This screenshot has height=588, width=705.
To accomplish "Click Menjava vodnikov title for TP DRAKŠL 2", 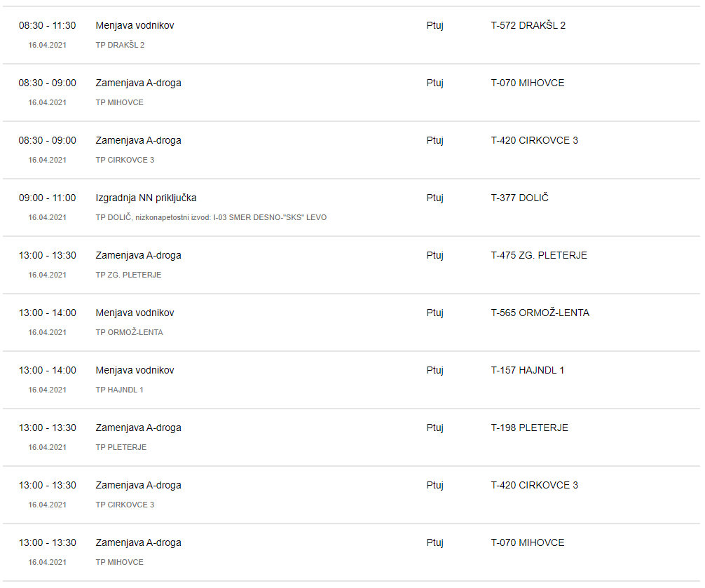I will pos(135,25).
